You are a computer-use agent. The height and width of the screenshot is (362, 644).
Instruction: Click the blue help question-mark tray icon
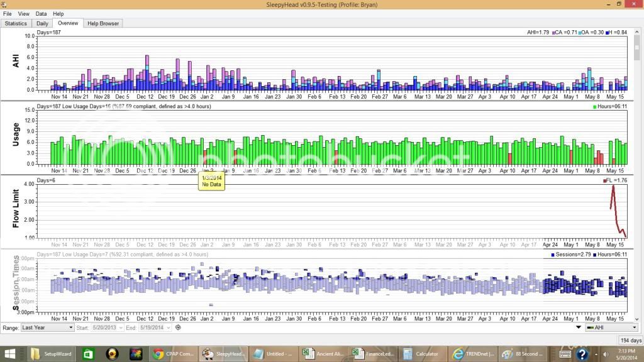pos(582,354)
